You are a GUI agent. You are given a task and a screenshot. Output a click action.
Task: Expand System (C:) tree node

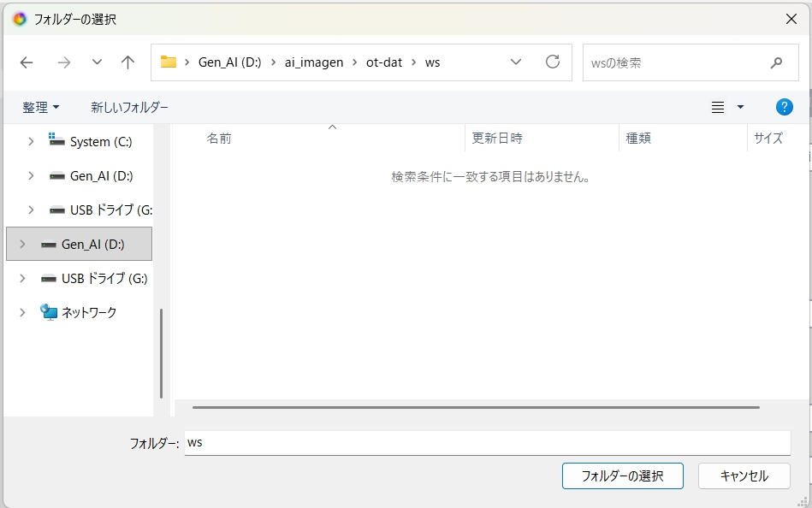point(31,141)
